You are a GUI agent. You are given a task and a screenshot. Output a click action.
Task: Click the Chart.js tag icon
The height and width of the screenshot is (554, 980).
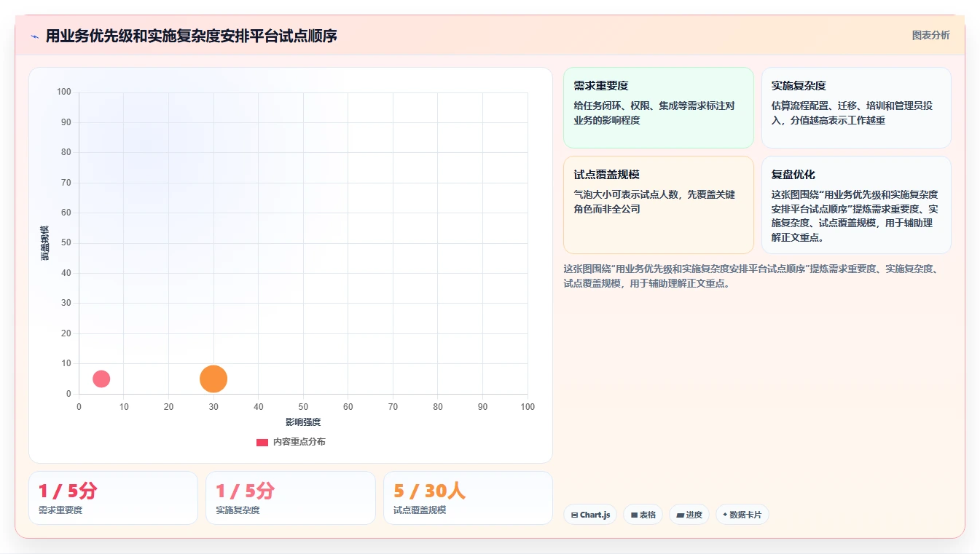[x=575, y=515]
